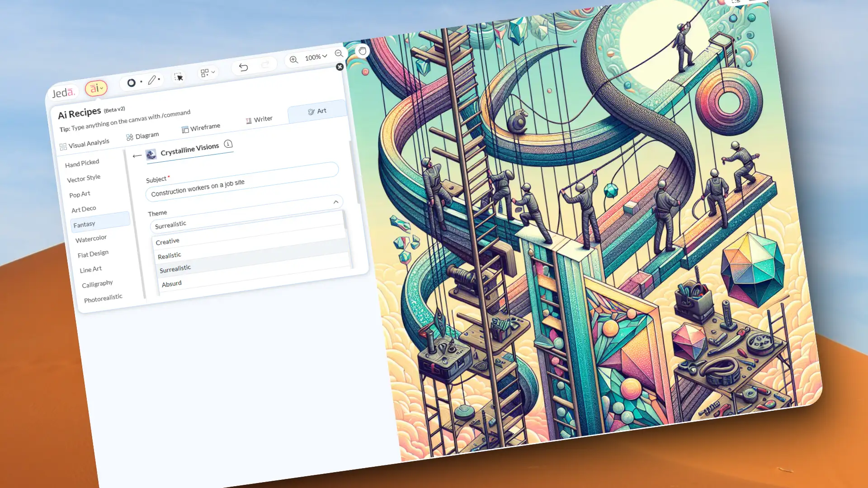Click the undo arrow icon
This screenshot has width=868, height=488.
click(x=243, y=67)
